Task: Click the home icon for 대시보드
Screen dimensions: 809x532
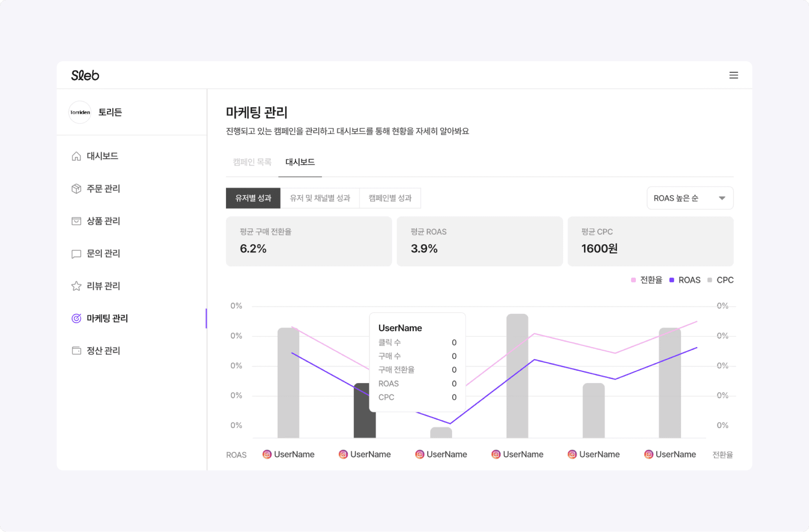Action: (76, 156)
